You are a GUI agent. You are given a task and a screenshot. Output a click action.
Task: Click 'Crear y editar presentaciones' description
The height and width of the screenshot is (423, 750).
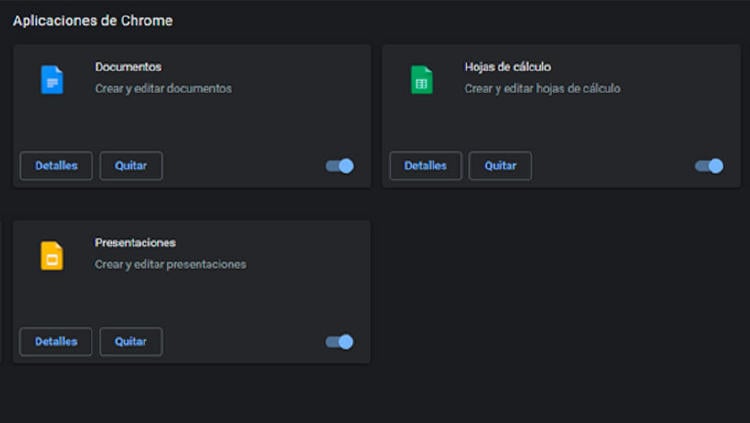point(170,265)
